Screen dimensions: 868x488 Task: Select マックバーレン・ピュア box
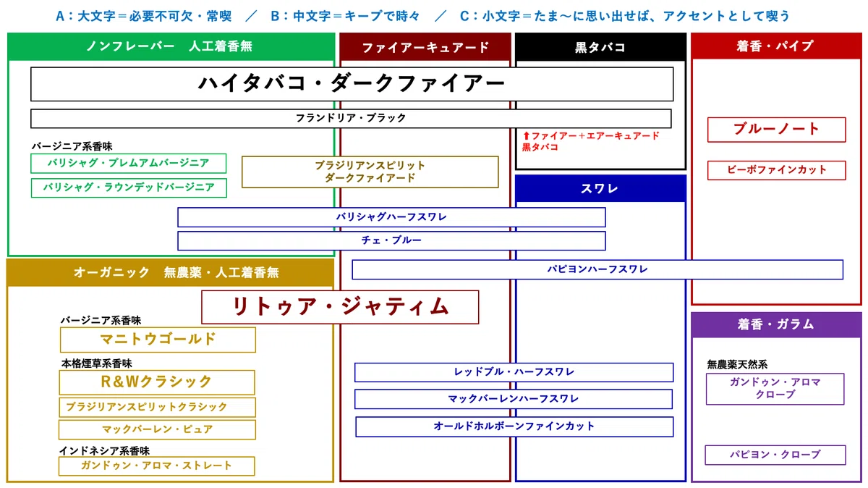tap(157, 429)
